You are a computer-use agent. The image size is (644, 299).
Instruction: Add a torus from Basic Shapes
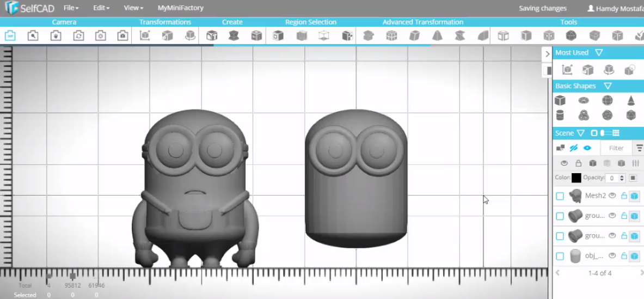[584, 100]
